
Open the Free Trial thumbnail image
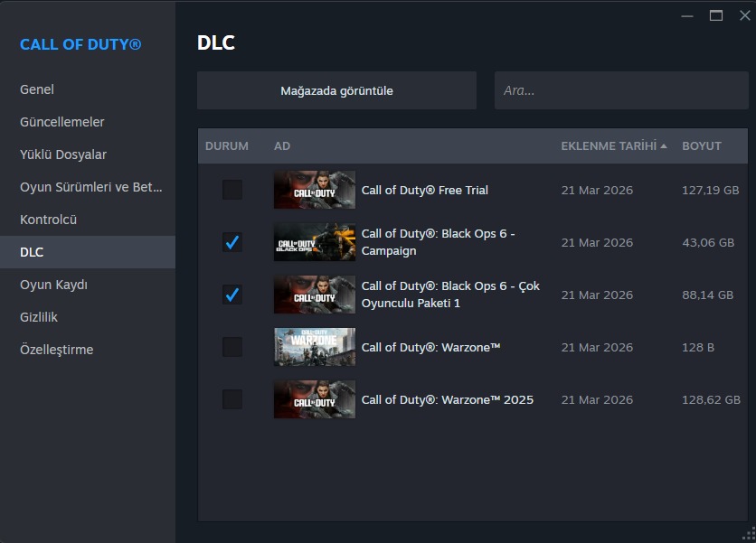point(315,190)
